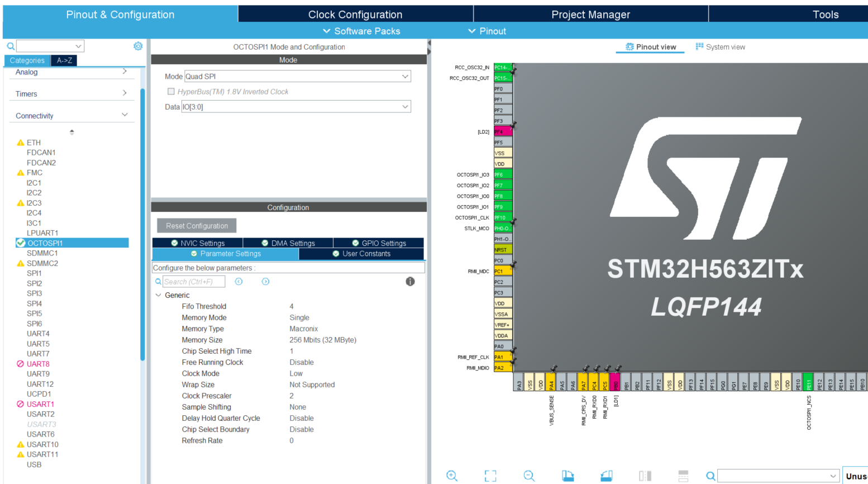Click the search magnifier next to pin search
Screen dimensions: 868x484
pyautogui.click(x=710, y=476)
